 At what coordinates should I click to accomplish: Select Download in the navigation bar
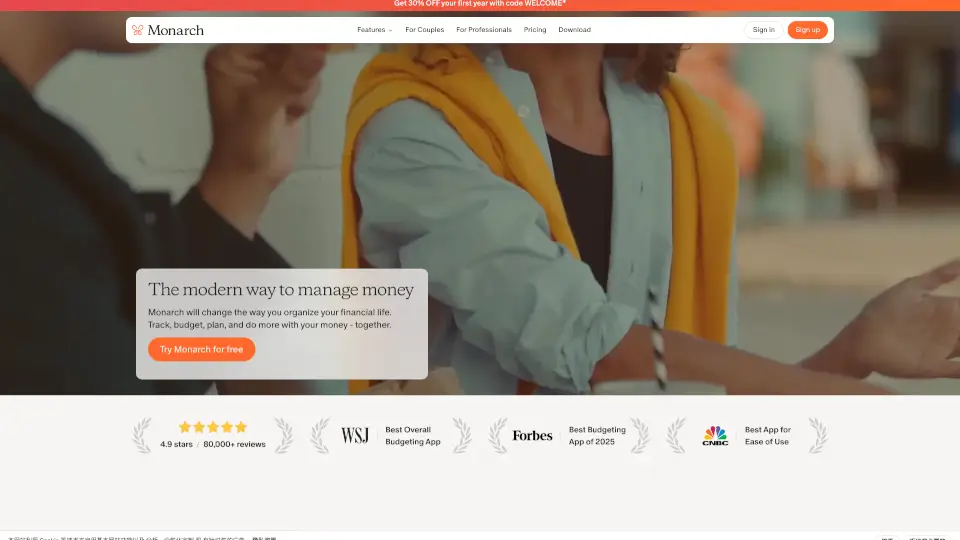(574, 30)
